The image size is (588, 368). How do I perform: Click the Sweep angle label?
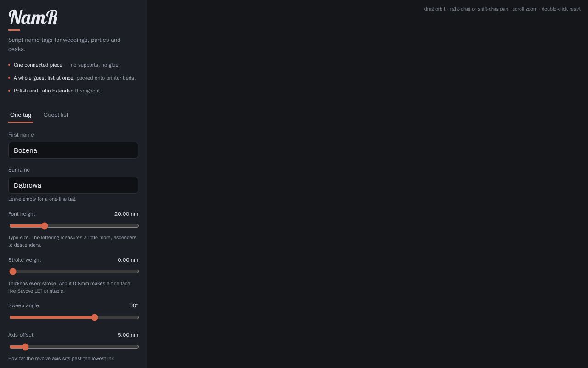(x=23, y=305)
